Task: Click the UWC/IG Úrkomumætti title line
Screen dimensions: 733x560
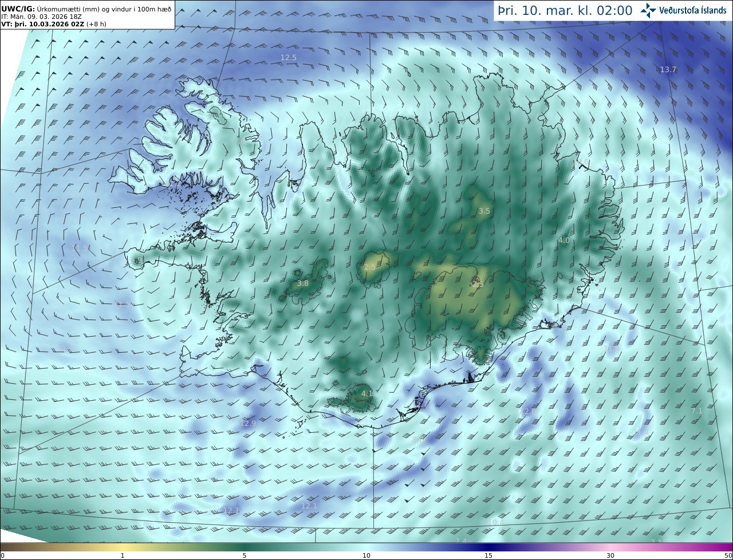Action: (x=86, y=9)
